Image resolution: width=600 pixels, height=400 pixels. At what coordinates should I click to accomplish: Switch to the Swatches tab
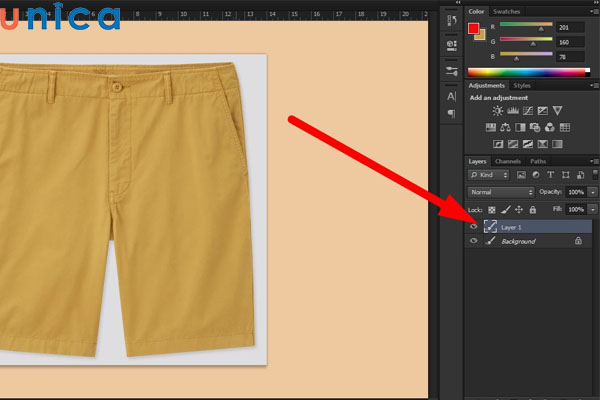pyautogui.click(x=507, y=11)
